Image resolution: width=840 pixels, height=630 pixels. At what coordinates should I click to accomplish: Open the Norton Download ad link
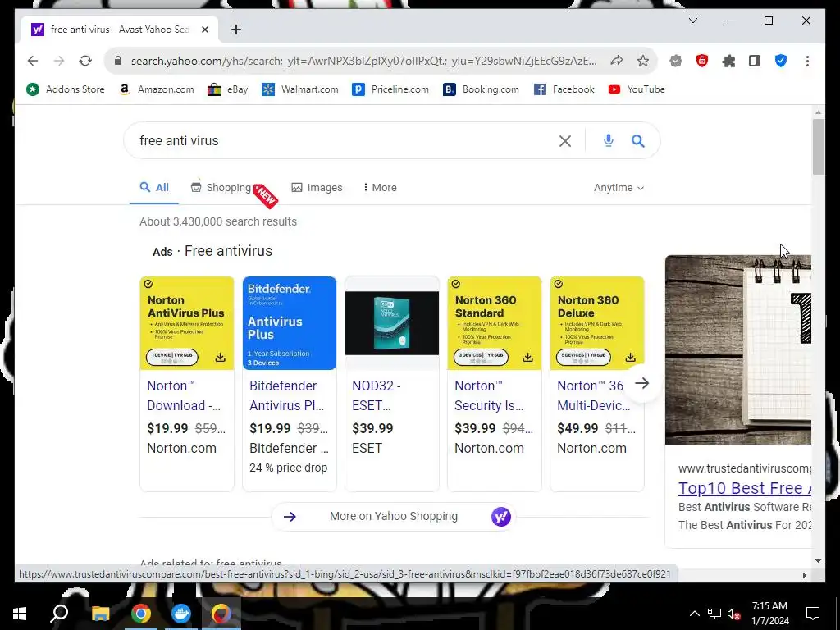point(184,395)
